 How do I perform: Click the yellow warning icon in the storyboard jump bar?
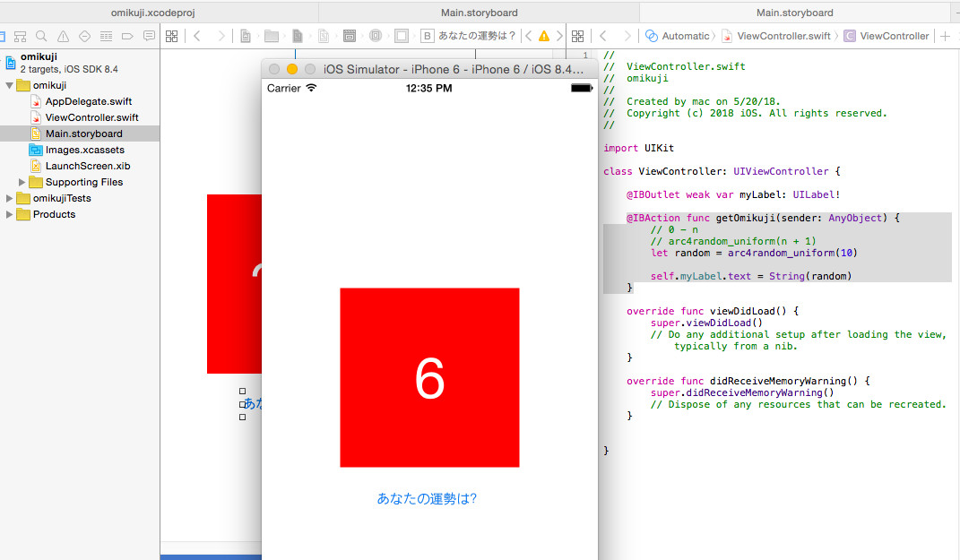545,36
